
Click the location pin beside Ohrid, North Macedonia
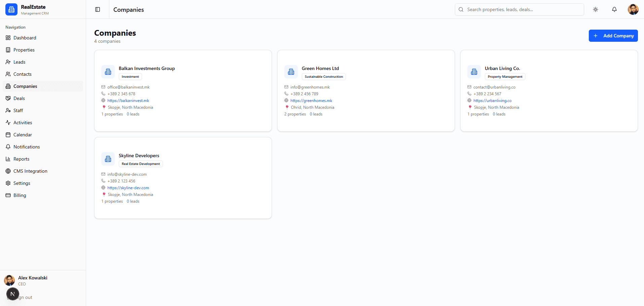287,107
